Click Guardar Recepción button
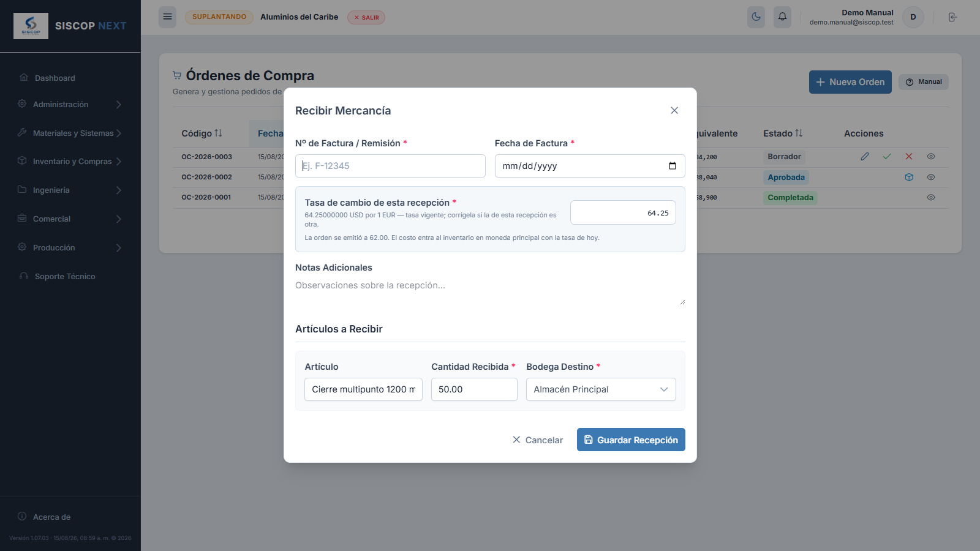The image size is (980, 551). pyautogui.click(x=631, y=440)
